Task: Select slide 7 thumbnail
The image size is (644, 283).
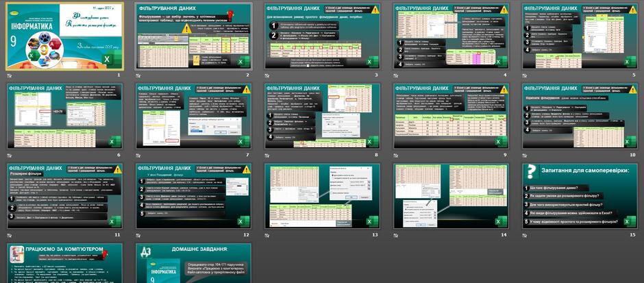Action: (x=193, y=116)
